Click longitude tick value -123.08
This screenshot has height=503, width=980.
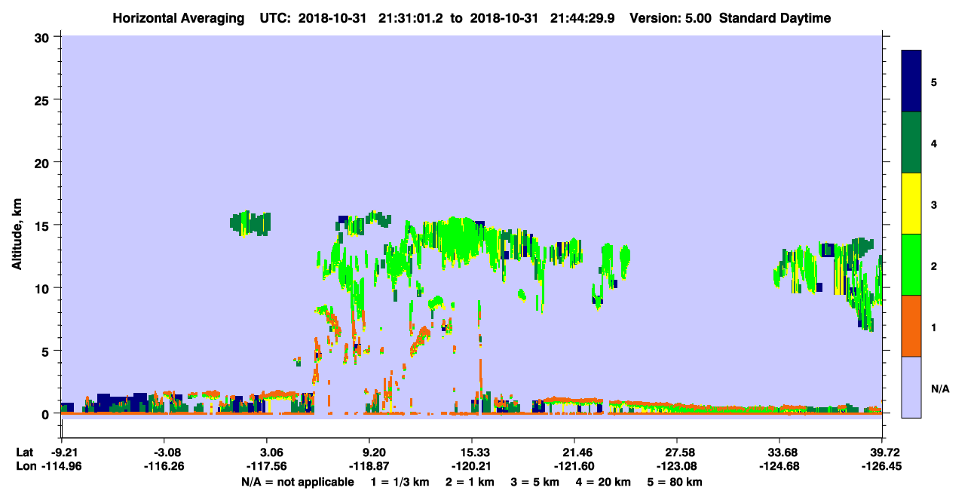click(x=677, y=466)
